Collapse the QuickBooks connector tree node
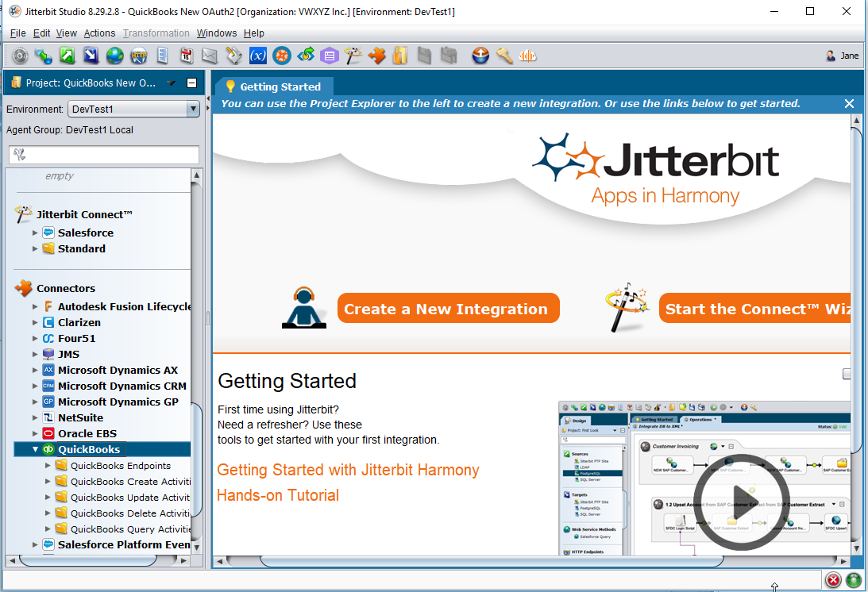 click(35, 450)
